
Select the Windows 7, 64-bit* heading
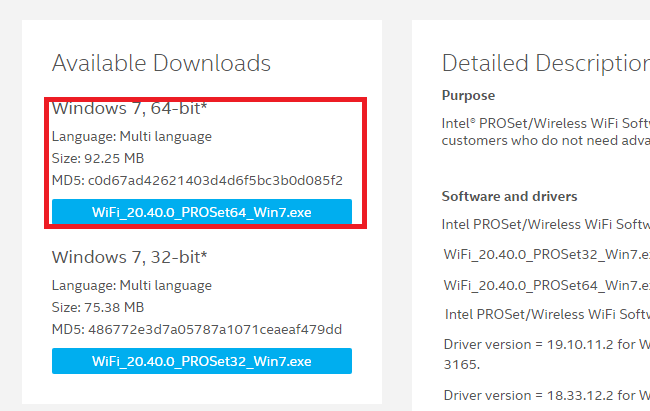tap(130, 107)
